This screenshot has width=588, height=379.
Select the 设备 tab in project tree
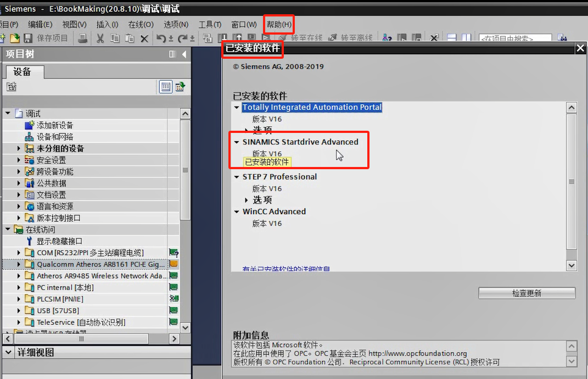[24, 71]
